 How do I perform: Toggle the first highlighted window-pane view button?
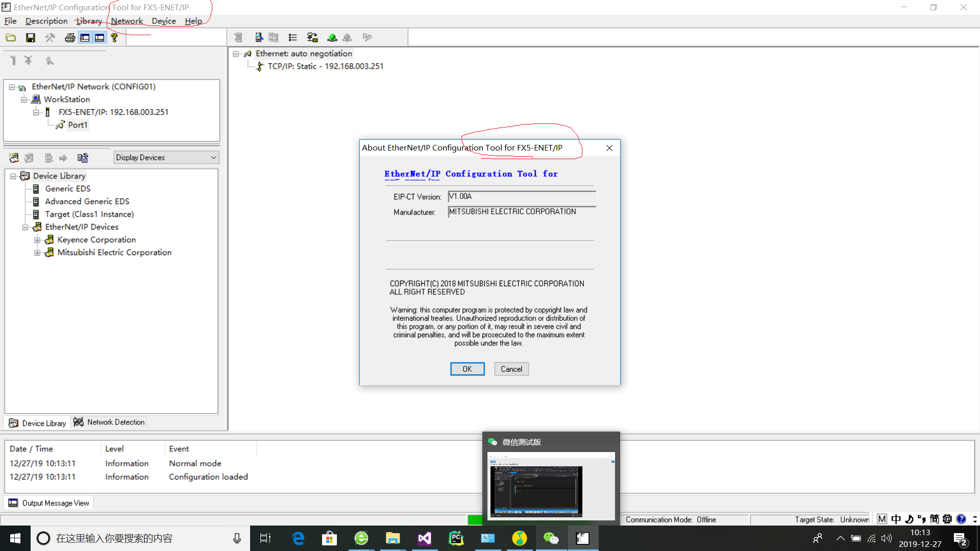tap(85, 37)
